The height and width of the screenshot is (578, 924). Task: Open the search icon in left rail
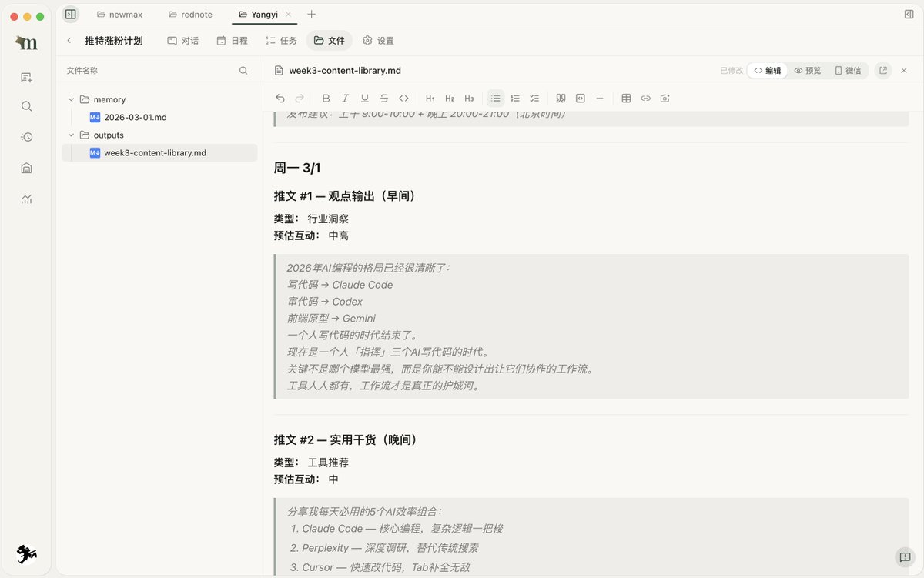point(27,106)
